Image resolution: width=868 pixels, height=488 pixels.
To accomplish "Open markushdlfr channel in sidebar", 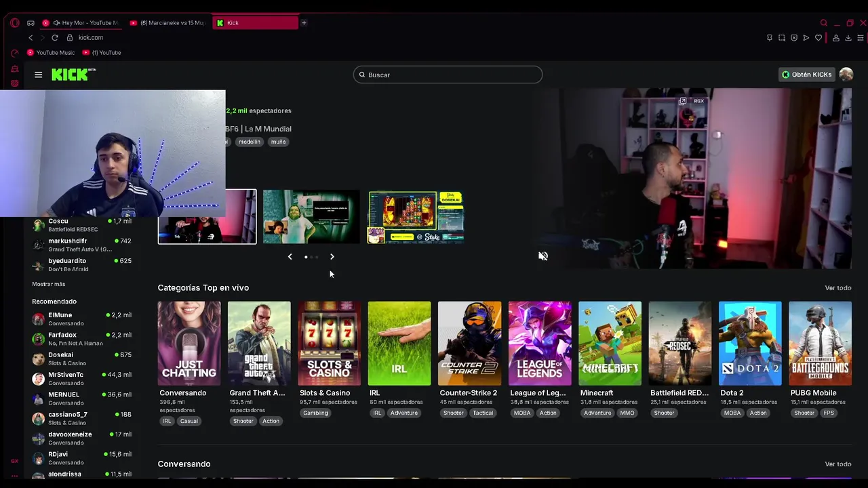I will (81, 245).
